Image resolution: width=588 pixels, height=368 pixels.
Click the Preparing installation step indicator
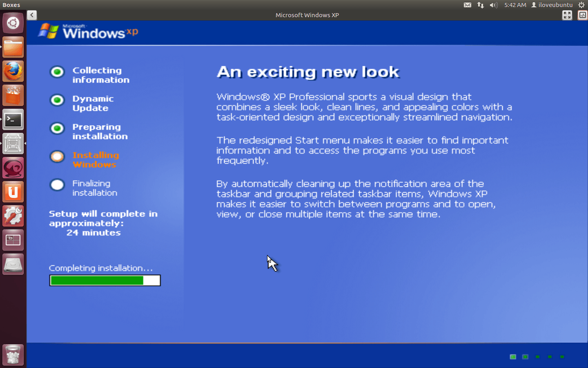pyautogui.click(x=57, y=128)
